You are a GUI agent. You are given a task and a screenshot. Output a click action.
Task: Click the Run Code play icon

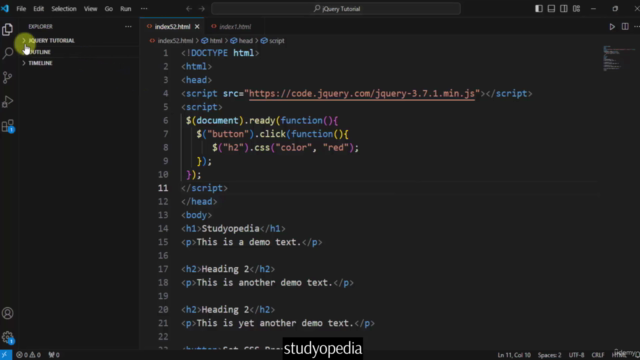coord(612,27)
